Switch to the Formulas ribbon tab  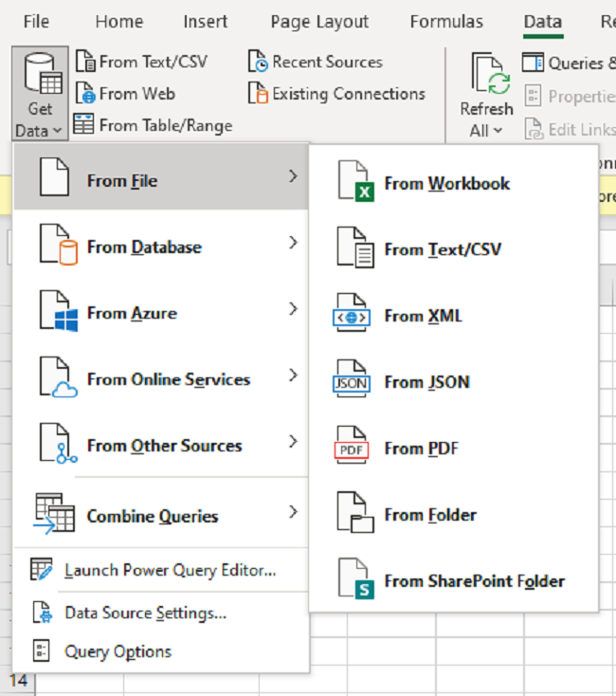[x=446, y=22]
